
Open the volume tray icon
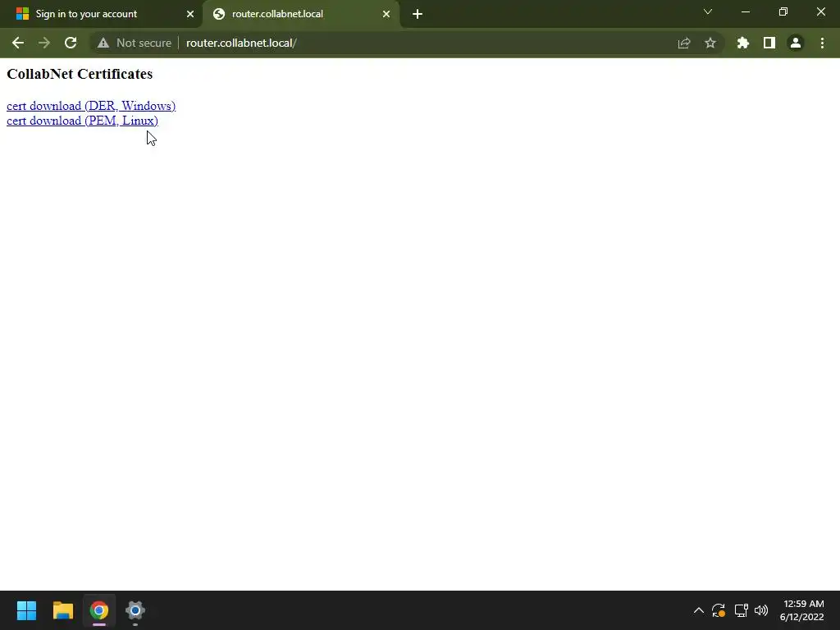[760, 610]
